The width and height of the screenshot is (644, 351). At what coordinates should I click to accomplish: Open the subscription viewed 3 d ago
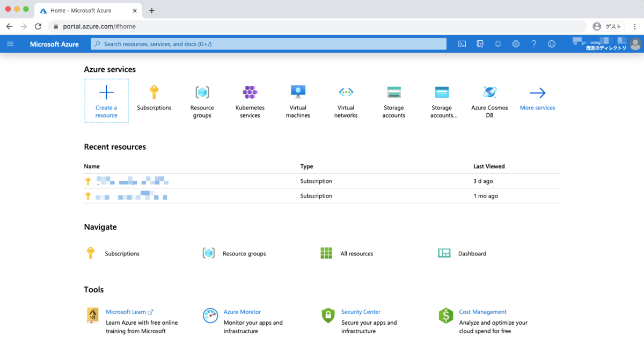point(132,181)
